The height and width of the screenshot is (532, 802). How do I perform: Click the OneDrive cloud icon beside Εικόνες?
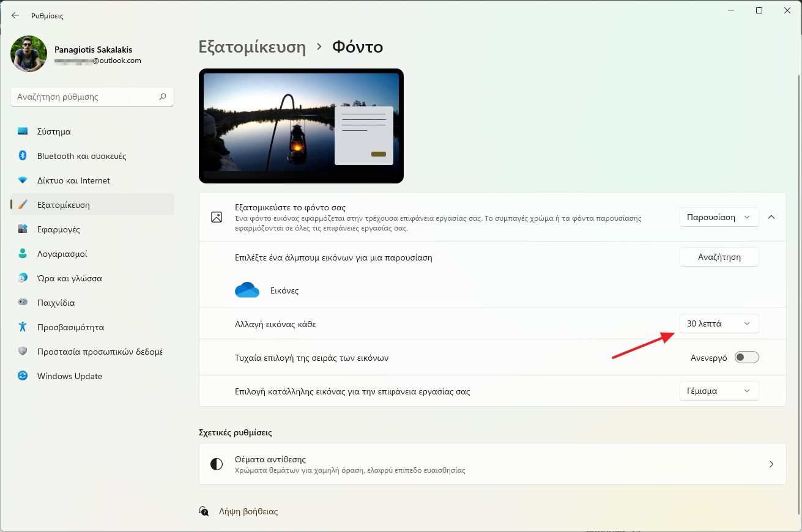[x=247, y=290]
